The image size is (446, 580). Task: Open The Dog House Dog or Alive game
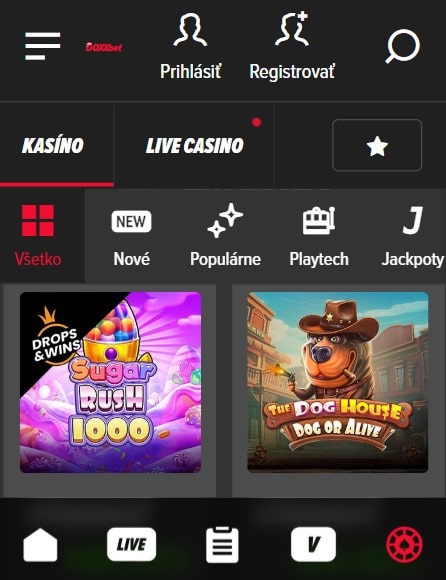point(338,382)
